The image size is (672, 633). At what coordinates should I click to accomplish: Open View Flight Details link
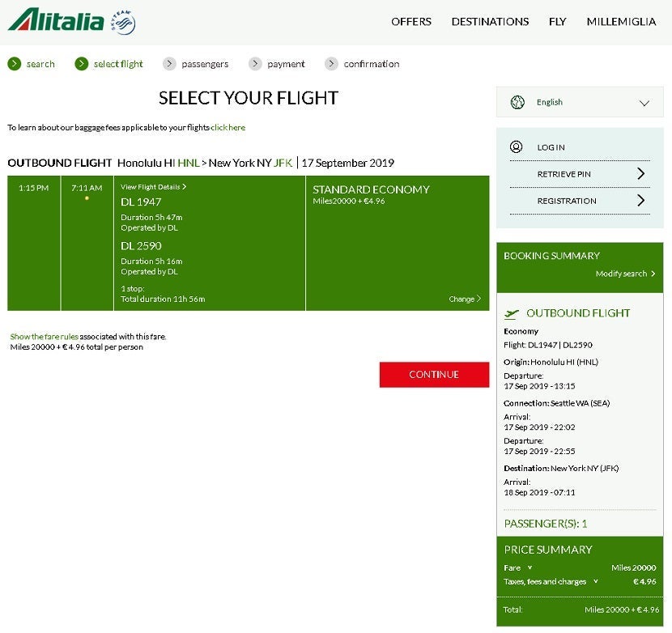[153, 187]
